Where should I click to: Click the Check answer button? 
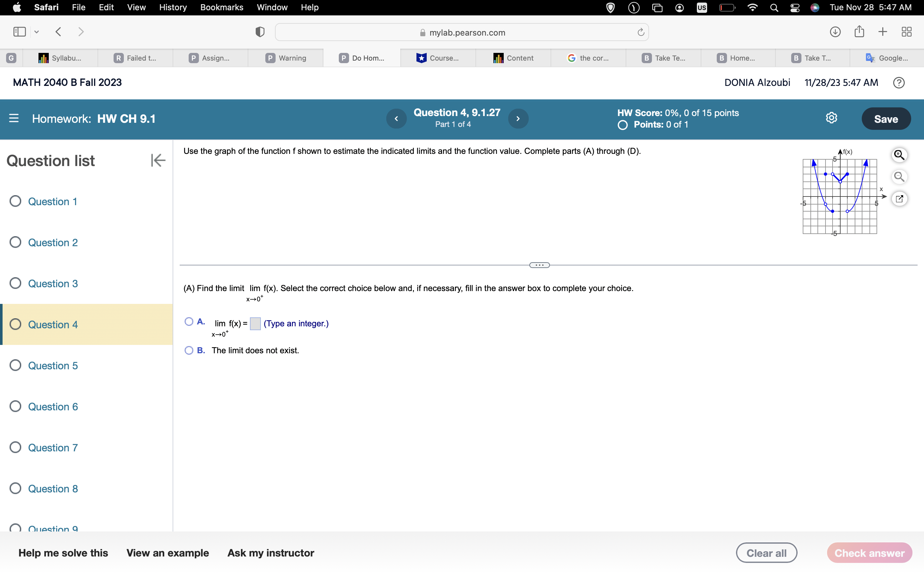(x=868, y=552)
